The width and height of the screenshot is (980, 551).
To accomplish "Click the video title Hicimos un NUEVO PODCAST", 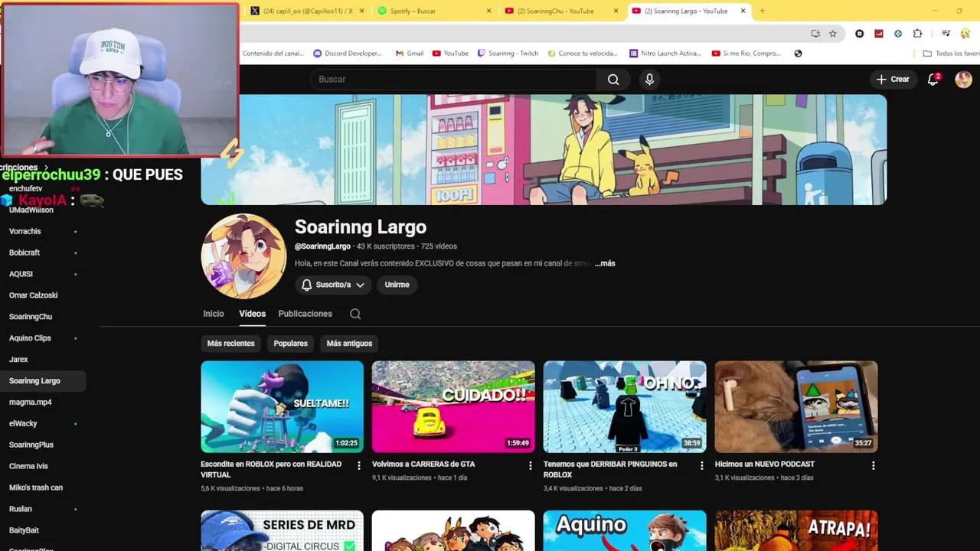I will pyautogui.click(x=764, y=465).
